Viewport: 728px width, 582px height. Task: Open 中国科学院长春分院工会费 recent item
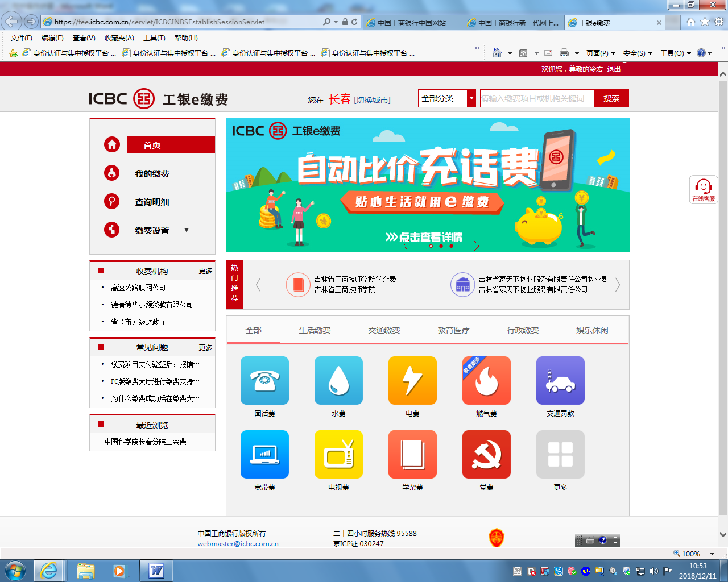coord(146,442)
